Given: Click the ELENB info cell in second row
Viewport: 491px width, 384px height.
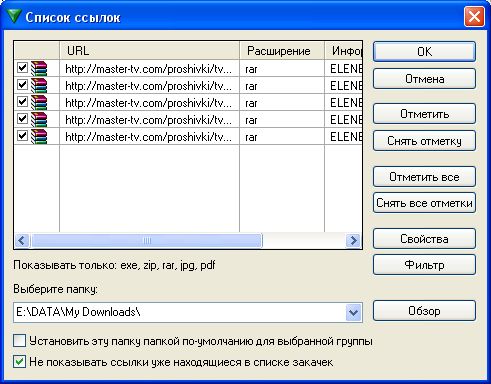Looking at the screenshot, I should 344,86.
